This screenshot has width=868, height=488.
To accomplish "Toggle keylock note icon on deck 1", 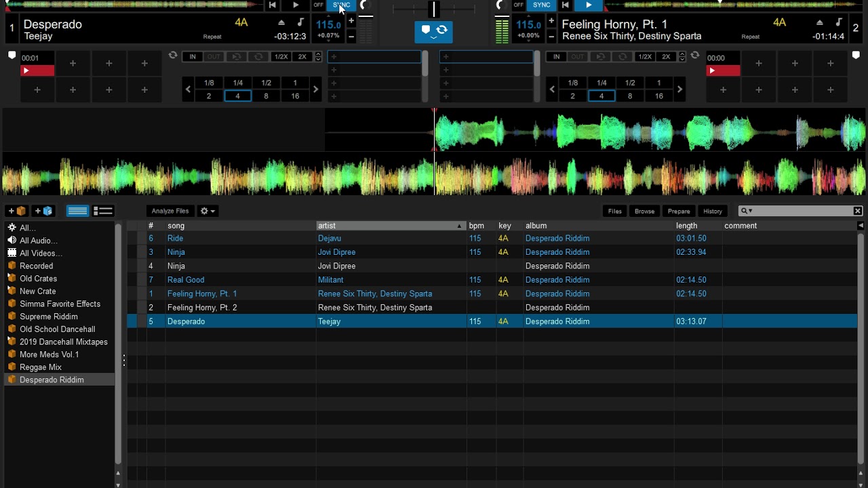I will pos(300,22).
